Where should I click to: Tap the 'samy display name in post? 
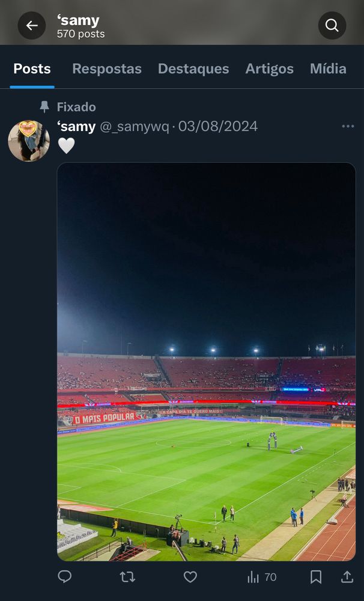[x=76, y=126]
